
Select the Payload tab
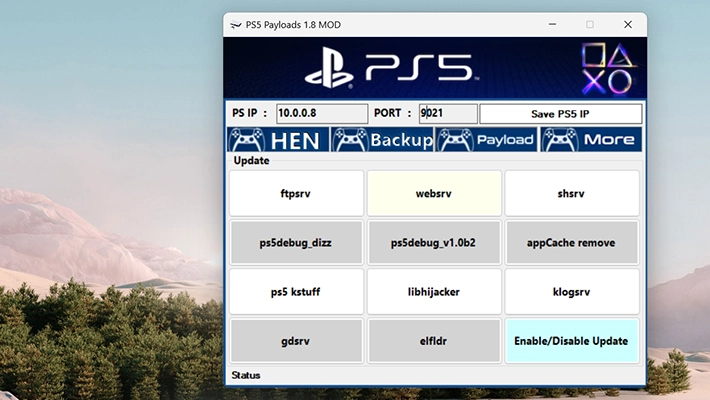486,140
